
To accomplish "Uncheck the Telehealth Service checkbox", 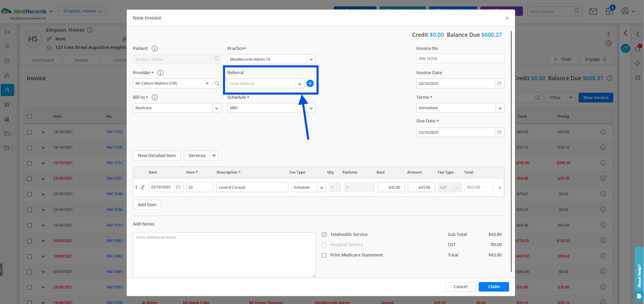I will [x=324, y=235].
